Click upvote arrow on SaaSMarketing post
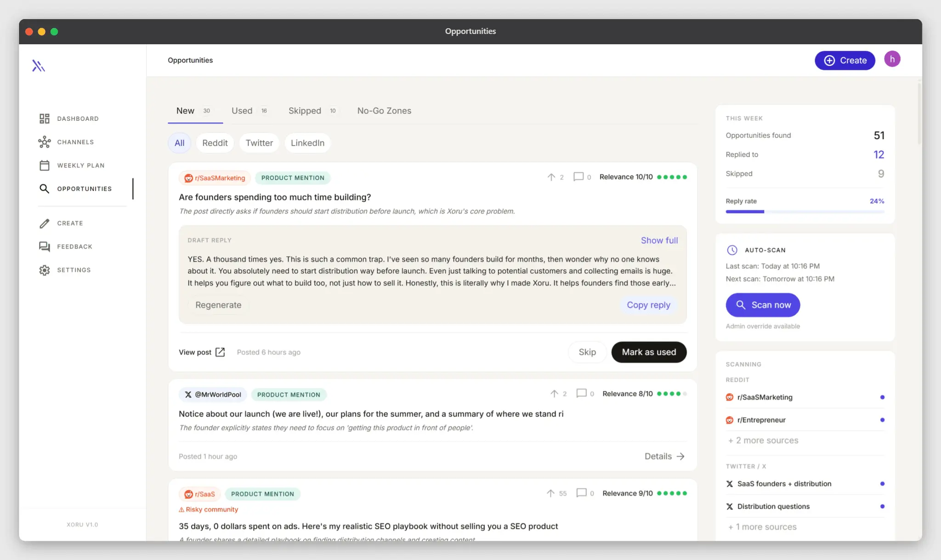 [551, 177]
